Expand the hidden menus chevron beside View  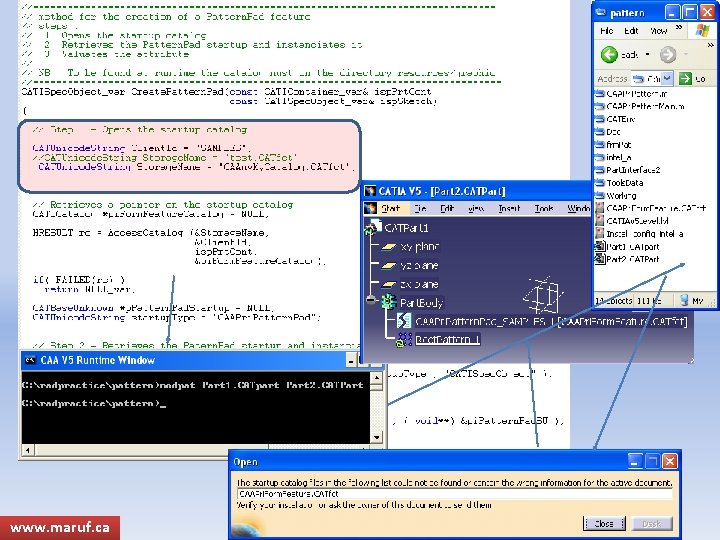679,28
